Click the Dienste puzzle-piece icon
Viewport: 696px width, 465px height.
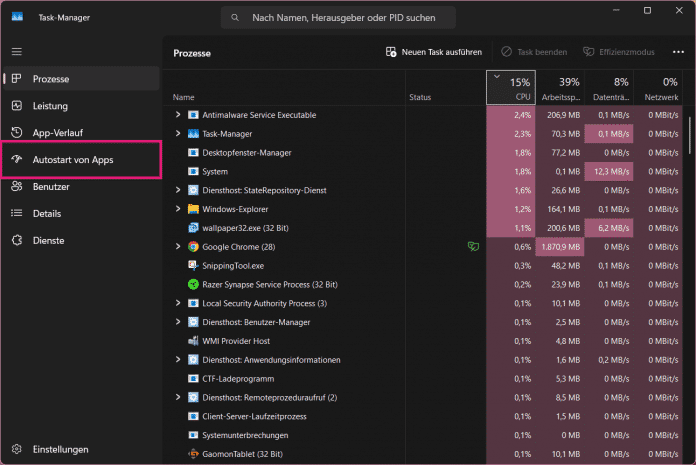click(17, 241)
